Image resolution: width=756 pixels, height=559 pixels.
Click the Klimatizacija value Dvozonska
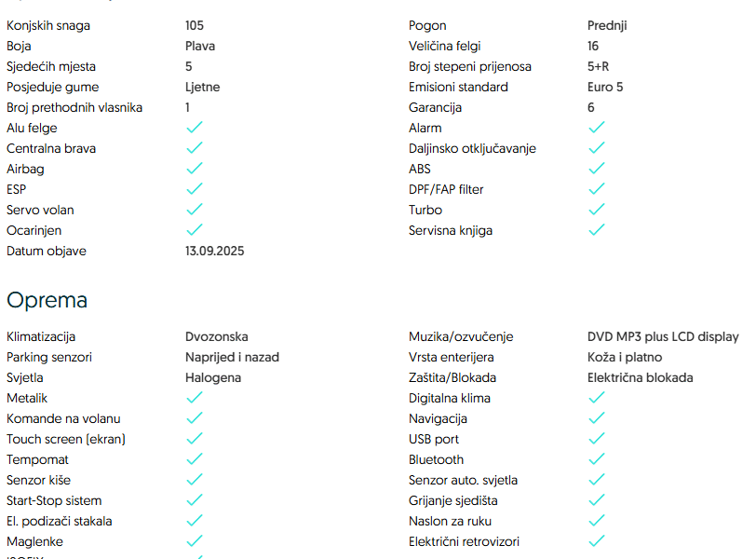click(217, 336)
